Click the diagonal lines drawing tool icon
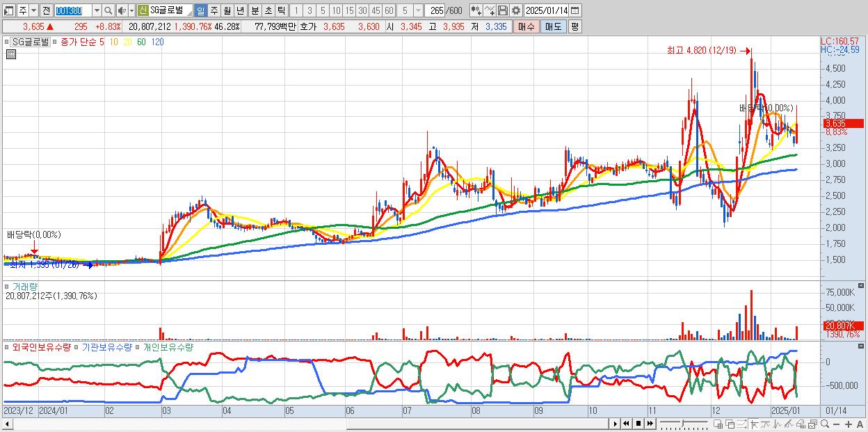 click(789, 424)
